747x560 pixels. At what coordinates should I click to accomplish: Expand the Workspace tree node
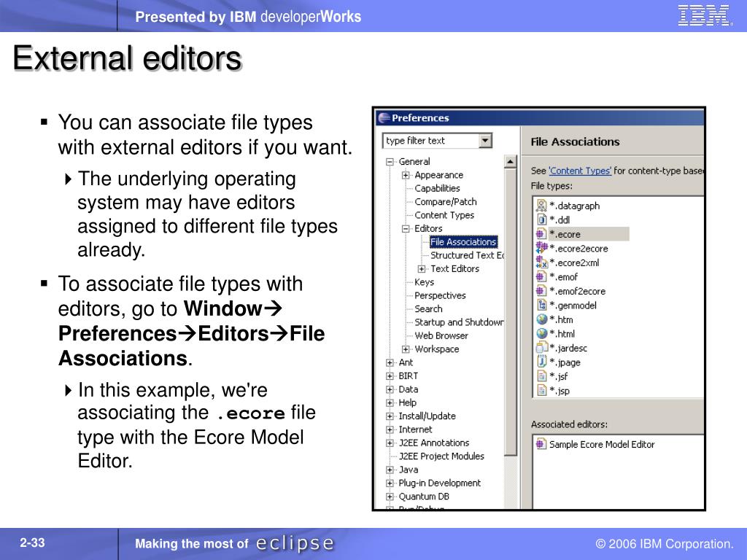(x=406, y=349)
